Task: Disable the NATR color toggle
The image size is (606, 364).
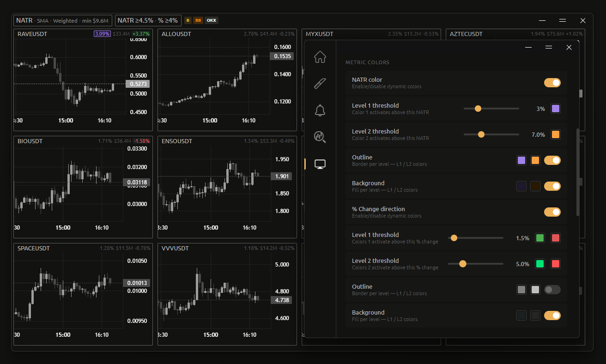Action: [552, 83]
